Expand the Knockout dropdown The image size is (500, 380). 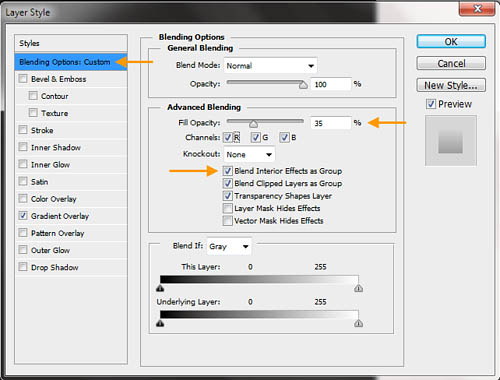pyautogui.click(x=249, y=154)
